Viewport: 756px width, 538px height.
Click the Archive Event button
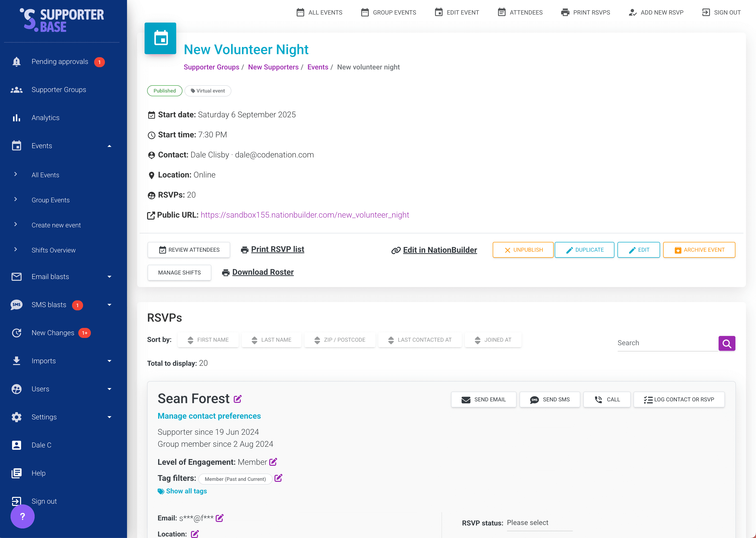(x=699, y=250)
